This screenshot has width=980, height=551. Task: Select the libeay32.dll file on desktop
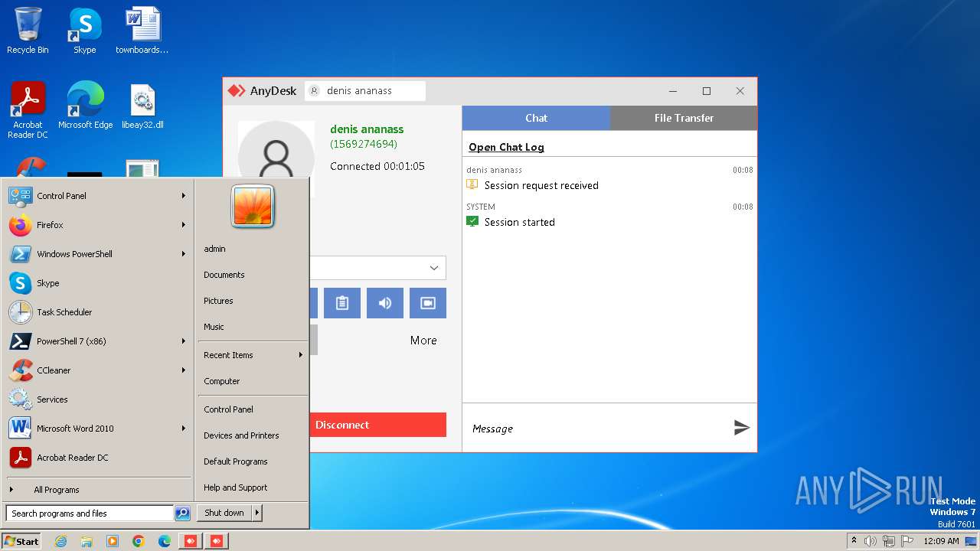[x=142, y=106]
